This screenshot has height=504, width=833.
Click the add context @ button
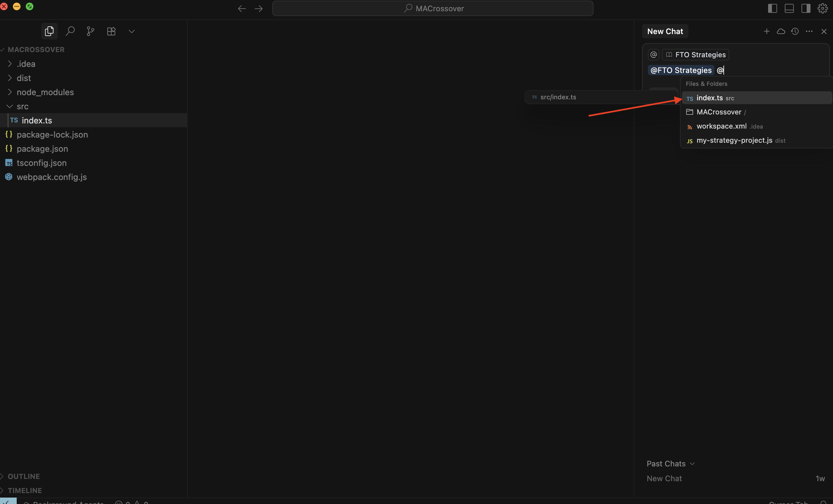point(653,54)
